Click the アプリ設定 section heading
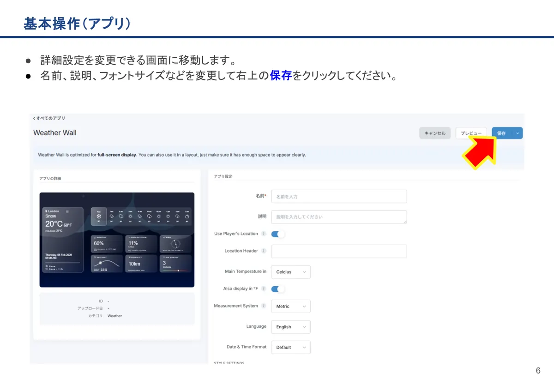 (x=223, y=176)
